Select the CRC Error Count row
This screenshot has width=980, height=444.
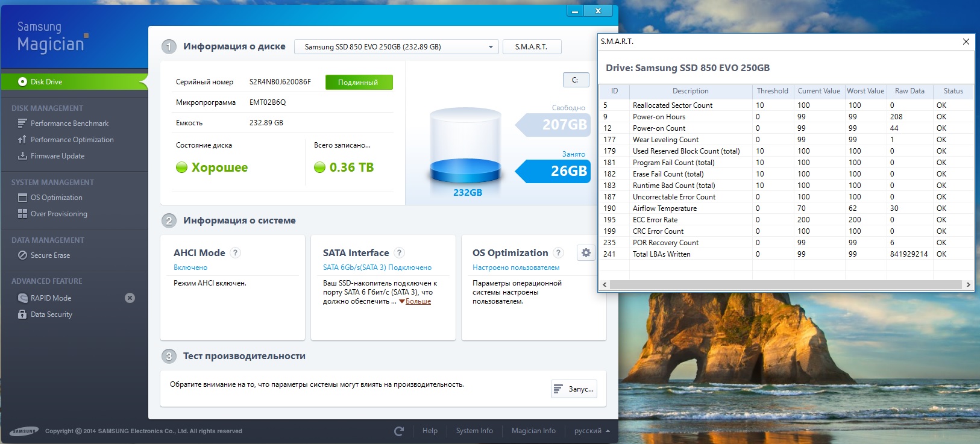[x=787, y=231]
